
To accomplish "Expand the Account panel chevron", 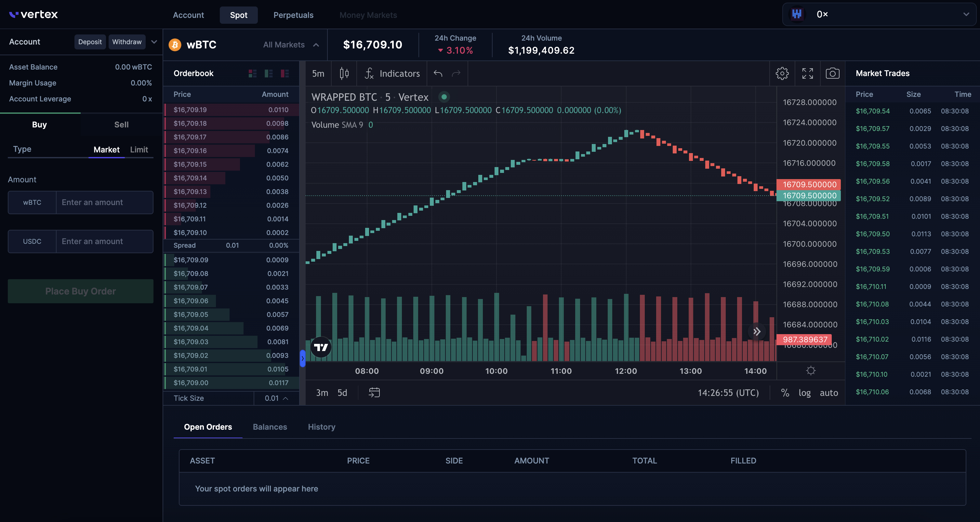I will [x=154, y=42].
